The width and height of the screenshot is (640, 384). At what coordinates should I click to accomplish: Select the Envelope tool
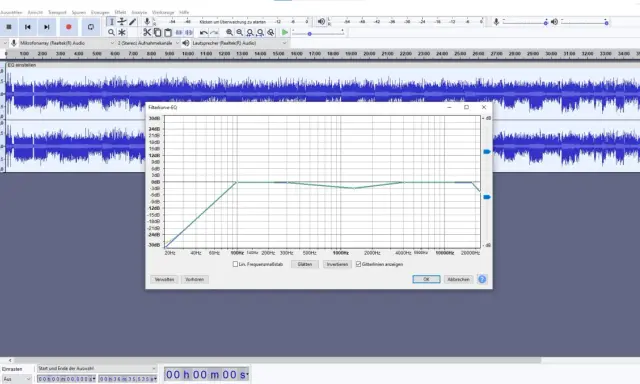click(122, 22)
